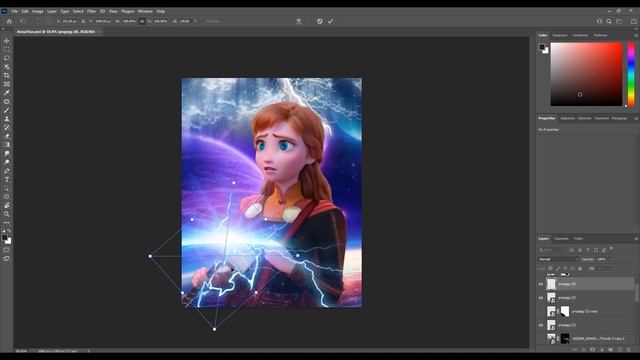Pick a color in the red field

point(586,74)
